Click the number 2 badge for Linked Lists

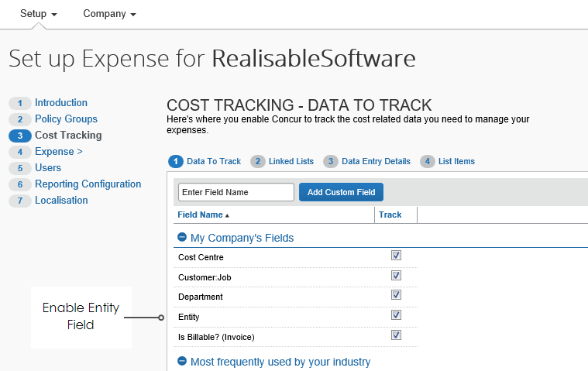coord(258,162)
